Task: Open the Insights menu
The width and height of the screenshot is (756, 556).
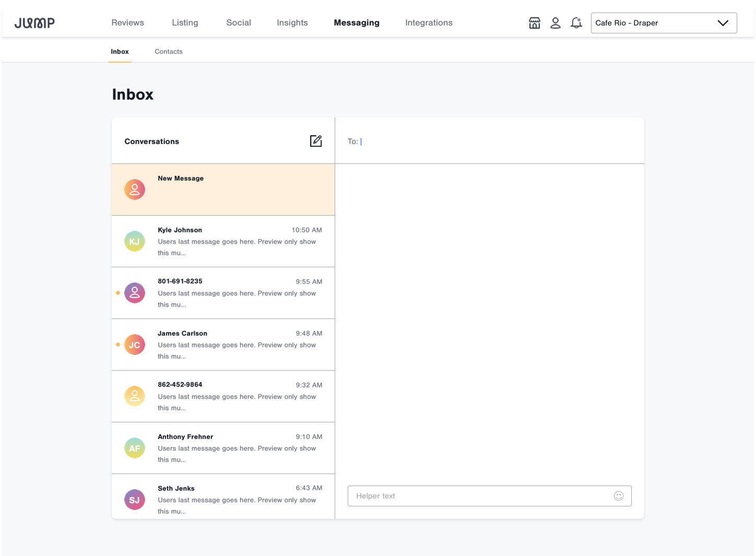Action: pos(292,23)
